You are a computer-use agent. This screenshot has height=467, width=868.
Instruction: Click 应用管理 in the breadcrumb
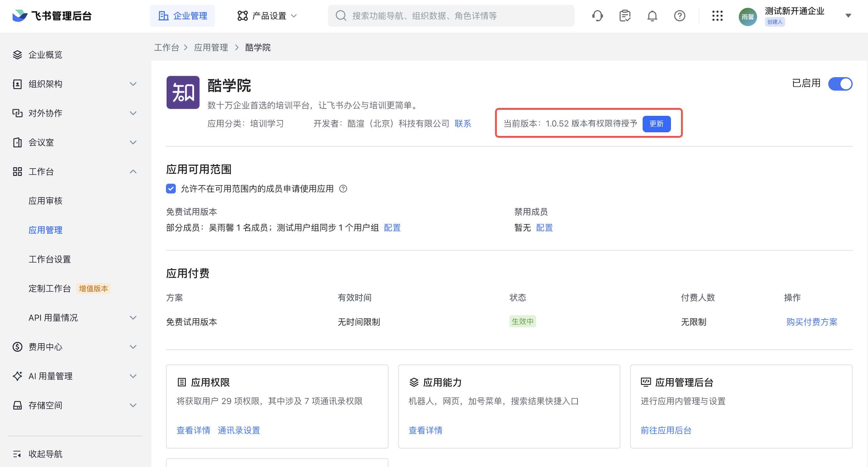[211, 48]
